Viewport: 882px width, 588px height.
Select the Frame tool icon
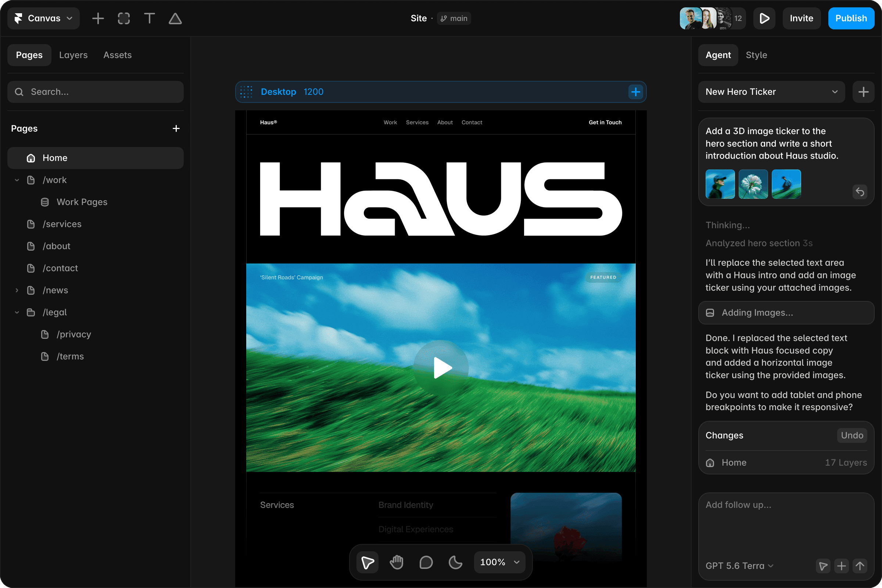(124, 18)
